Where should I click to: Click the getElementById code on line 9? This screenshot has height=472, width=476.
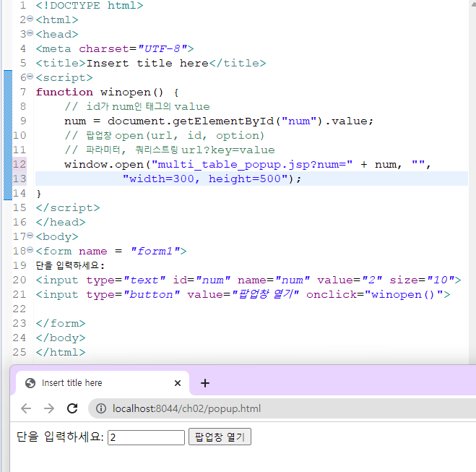pyautogui.click(x=219, y=121)
